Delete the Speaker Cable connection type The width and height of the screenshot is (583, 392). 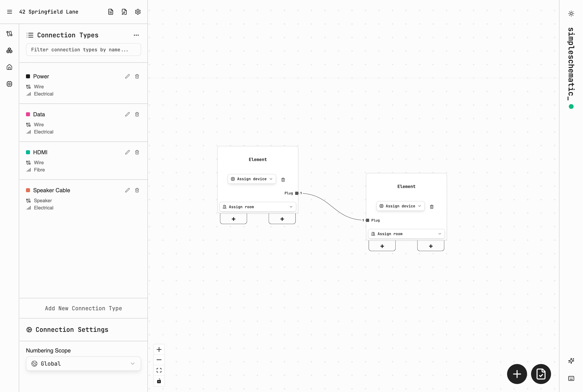137,190
